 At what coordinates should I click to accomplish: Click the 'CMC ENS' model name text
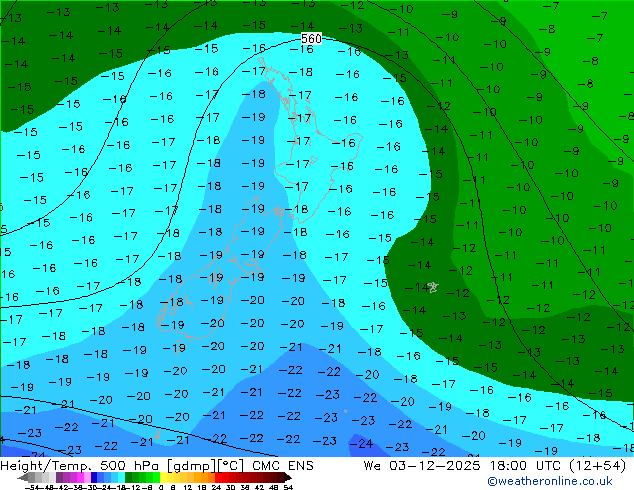pos(283,466)
